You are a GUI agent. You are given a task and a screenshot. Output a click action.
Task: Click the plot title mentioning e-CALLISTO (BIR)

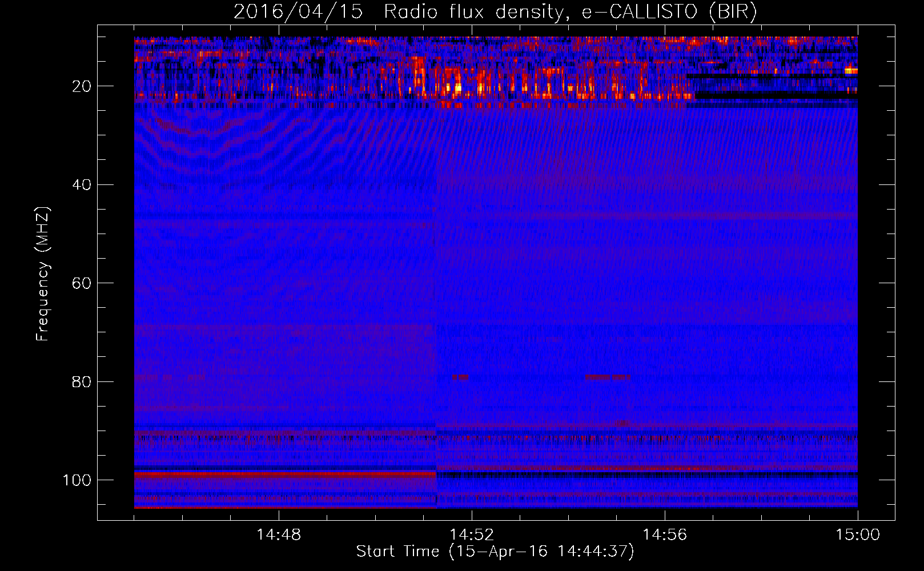[495, 11]
